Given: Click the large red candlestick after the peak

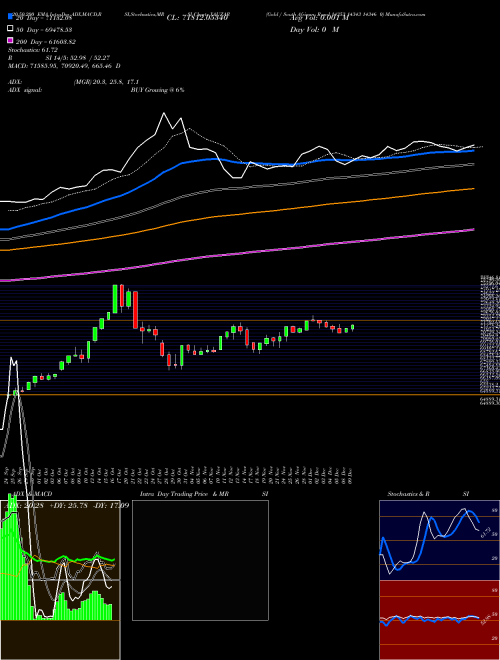Looking at the screenshot, I should (135, 309).
